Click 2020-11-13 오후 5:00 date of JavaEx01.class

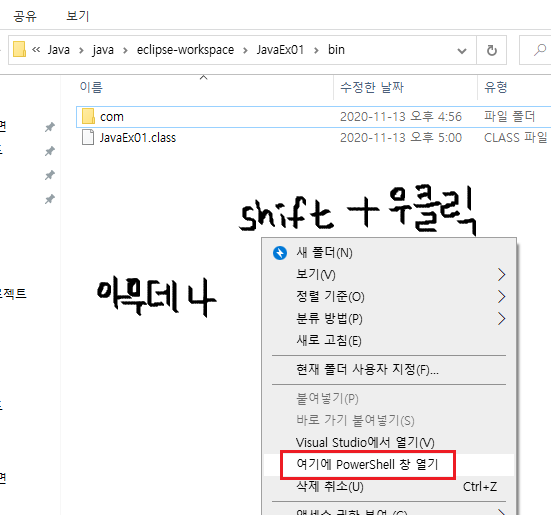pos(401,137)
